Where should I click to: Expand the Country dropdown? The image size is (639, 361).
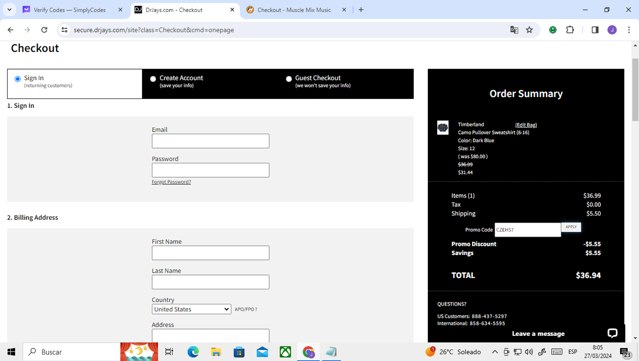pyautogui.click(x=192, y=309)
